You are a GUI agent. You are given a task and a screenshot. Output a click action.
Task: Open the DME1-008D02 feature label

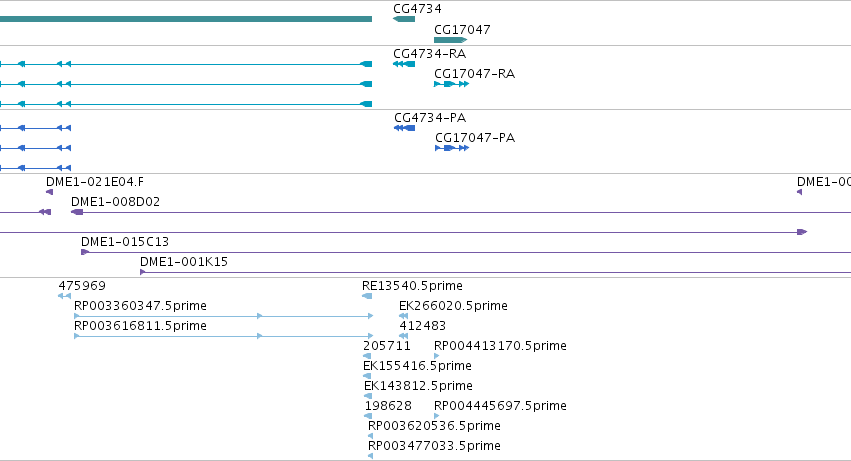coord(116,202)
